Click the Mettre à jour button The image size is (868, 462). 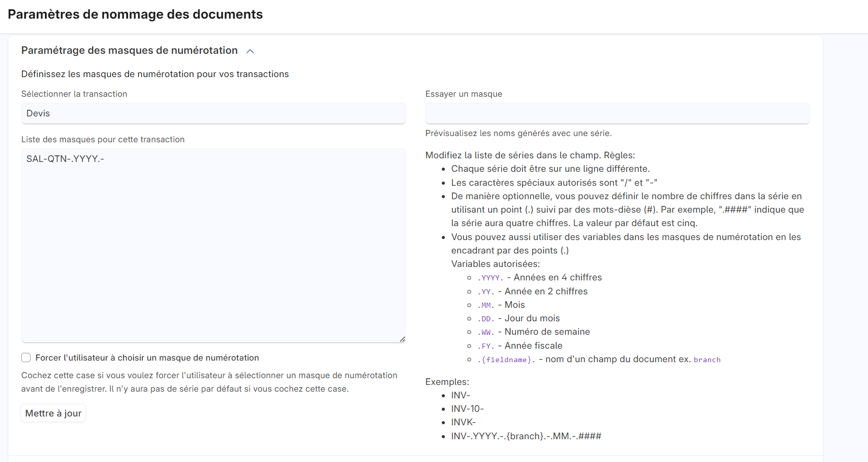(53, 413)
